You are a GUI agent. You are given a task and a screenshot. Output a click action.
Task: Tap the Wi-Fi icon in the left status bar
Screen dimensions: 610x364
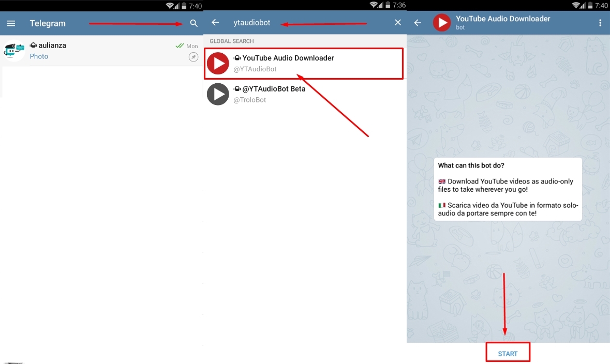[170, 6]
